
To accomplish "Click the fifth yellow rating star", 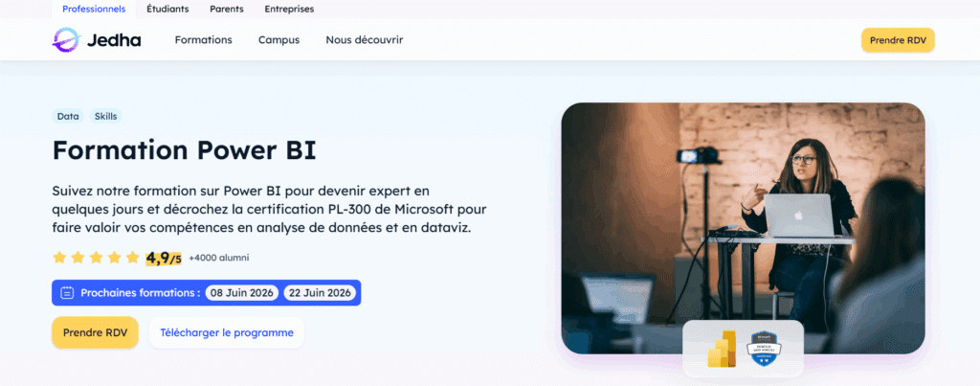I will pos(132,257).
